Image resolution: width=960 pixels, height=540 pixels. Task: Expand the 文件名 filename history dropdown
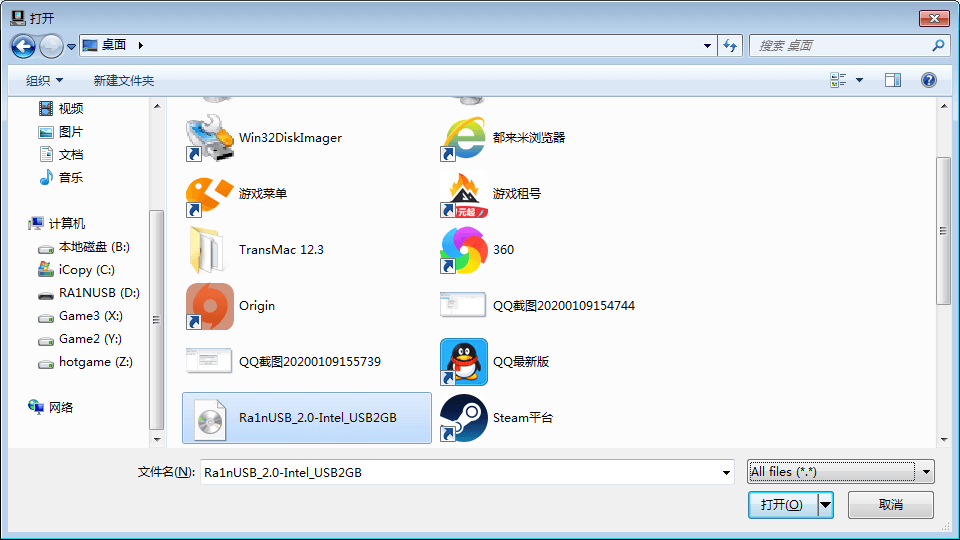726,472
